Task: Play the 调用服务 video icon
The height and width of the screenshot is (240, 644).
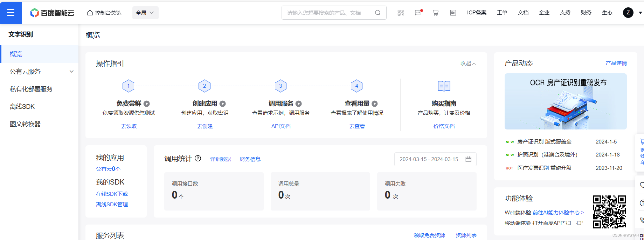Action: 299,104
